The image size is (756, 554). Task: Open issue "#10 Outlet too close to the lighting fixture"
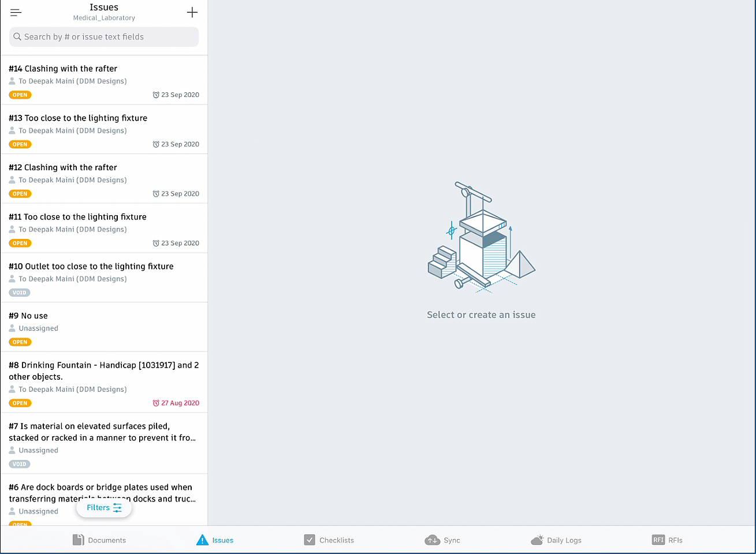[x=104, y=278]
